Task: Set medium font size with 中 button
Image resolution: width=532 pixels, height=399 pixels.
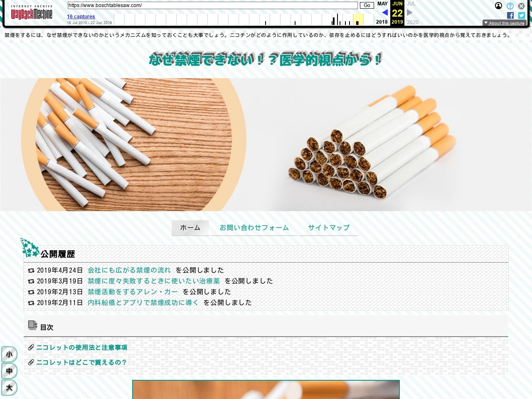Action: tap(9, 371)
